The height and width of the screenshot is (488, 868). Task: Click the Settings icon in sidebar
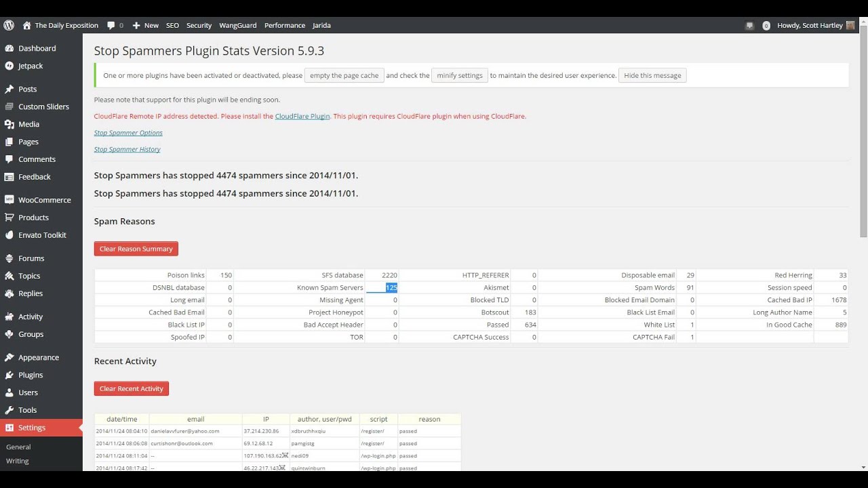[x=9, y=428]
